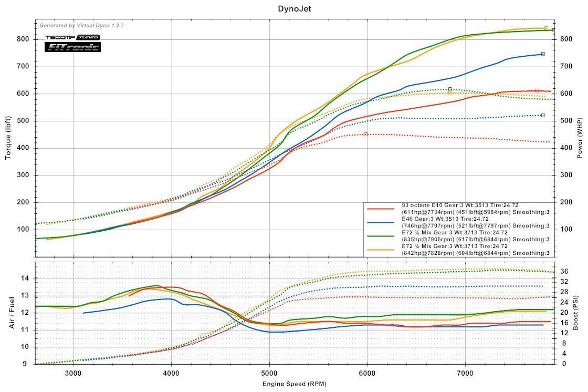Image resolution: width=588 pixels, height=392 pixels.
Task: Select the blue power peak marker
Action: [x=543, y=54]
